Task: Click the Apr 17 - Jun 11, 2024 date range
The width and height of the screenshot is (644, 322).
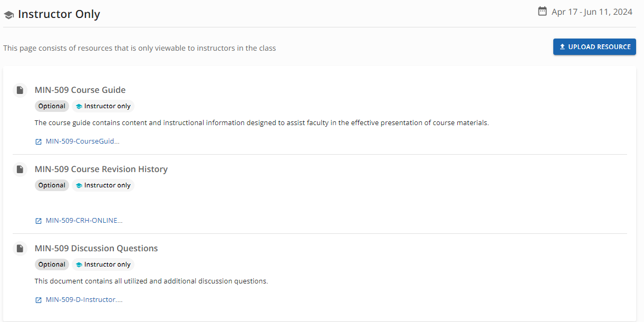Action: click(x=592, y=12)
